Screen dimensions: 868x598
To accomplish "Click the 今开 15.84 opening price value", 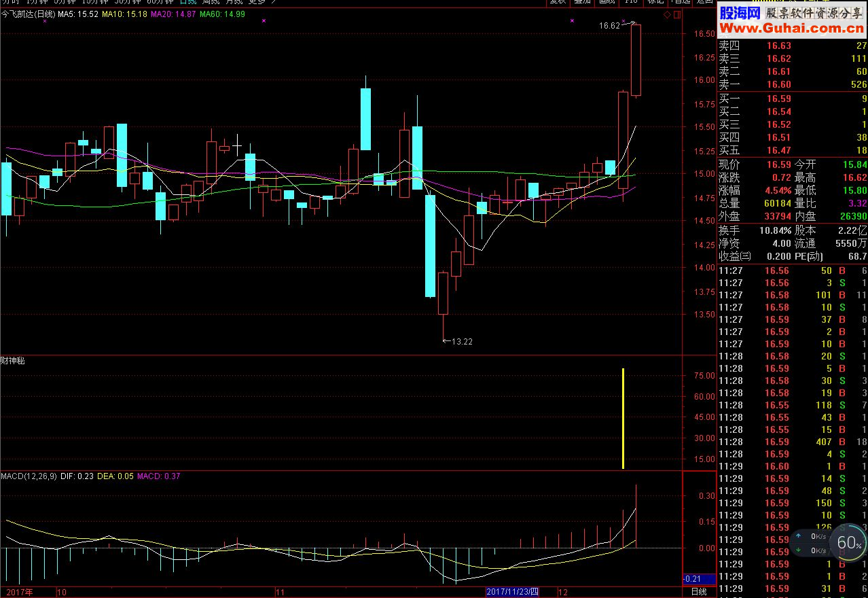I will (854, 164).
